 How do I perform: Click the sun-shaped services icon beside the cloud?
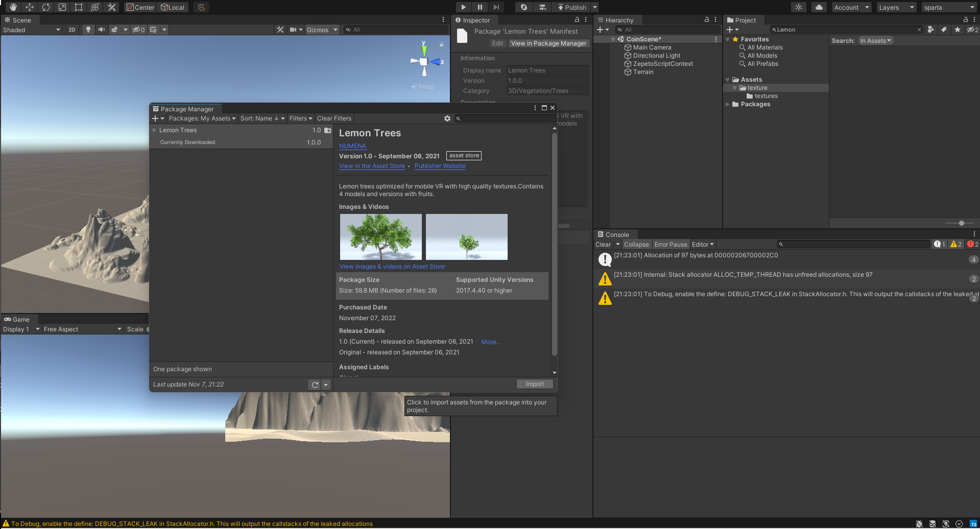799,7
